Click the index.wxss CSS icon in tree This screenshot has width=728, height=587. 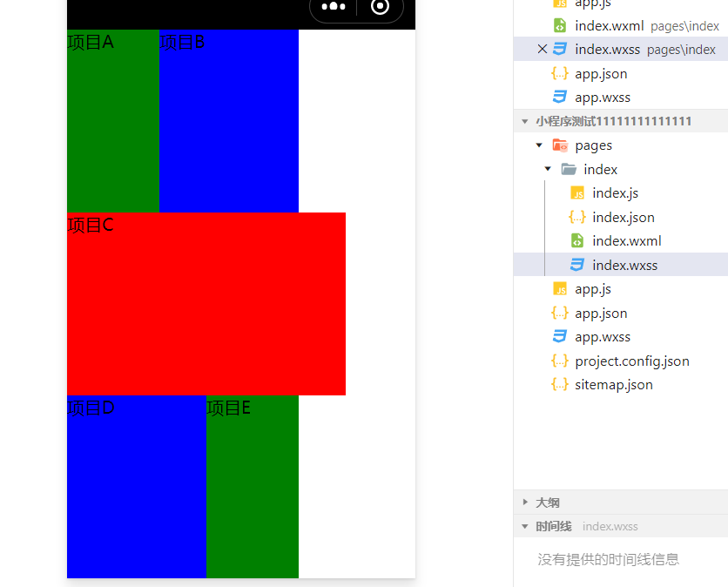[577, 265]
